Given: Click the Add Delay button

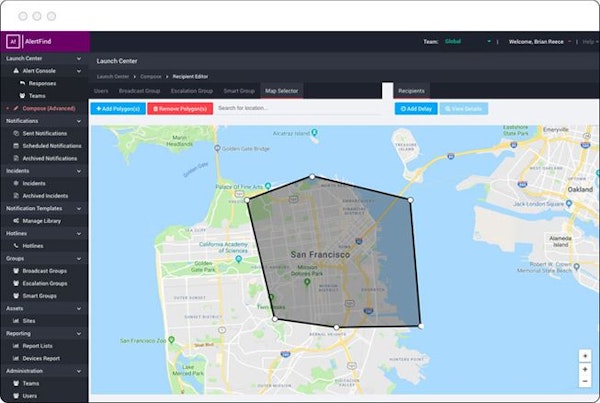Looking at the screenshot, I should tap(416, 109).
